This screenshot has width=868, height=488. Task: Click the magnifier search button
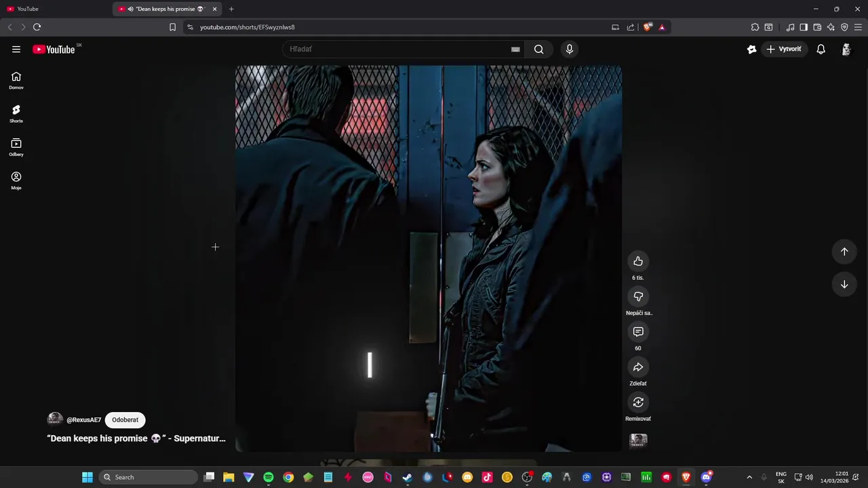tap(538, 49)
